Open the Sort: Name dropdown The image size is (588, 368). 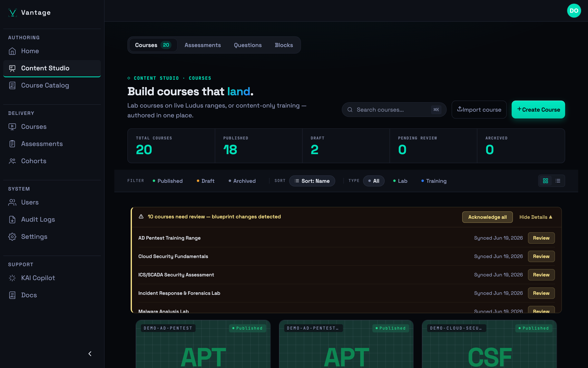click(312, 181)
